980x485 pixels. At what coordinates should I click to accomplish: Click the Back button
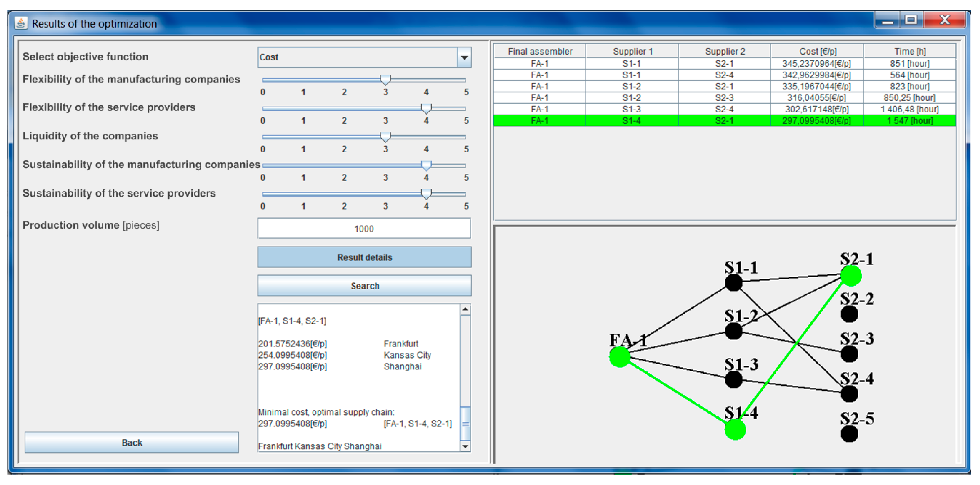click(x=132, y=442)
